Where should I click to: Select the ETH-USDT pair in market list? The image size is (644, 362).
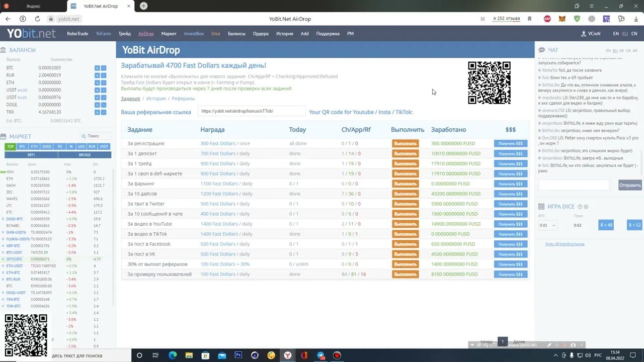click(14, 265)
